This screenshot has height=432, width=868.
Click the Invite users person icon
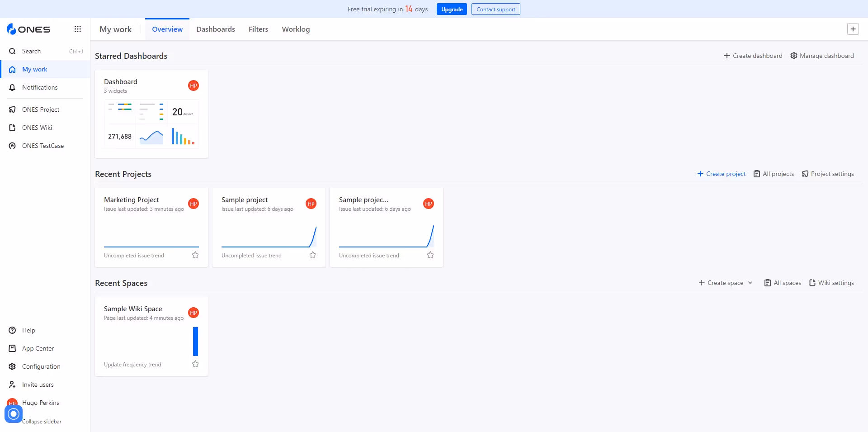(x=12, y=385)
